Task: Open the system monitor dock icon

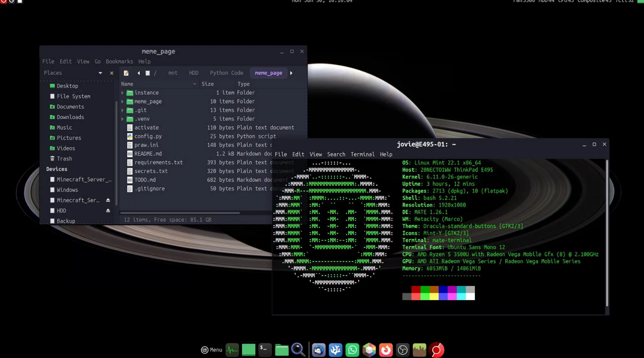Action: tap(232, 350)
